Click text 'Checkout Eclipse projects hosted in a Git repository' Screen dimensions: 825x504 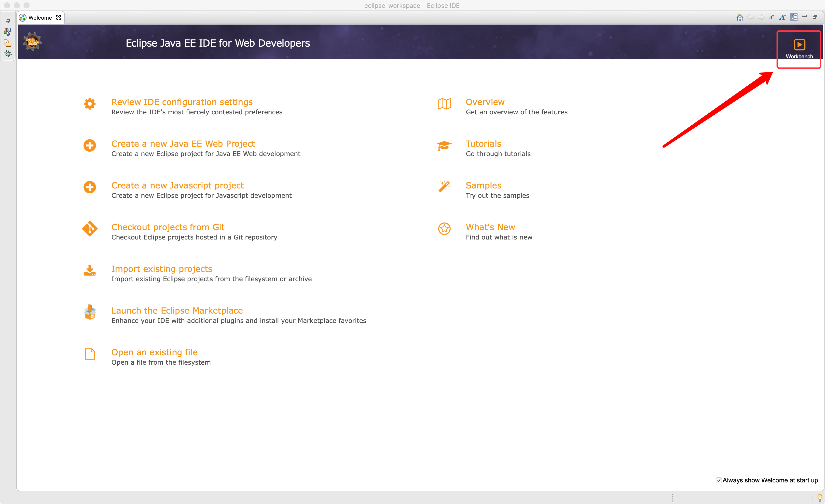(x=194, y=237)
